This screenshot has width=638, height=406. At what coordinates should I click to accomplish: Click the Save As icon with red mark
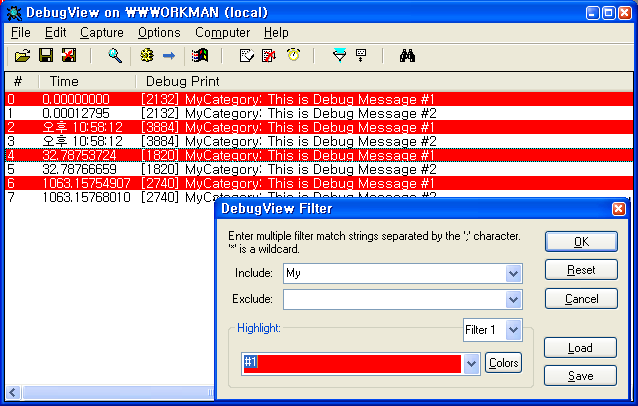pos(69,55)
